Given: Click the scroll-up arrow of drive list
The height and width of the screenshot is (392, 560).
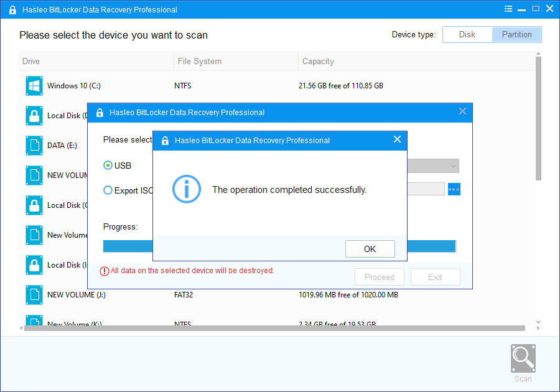Looking at the screenshot, I should point(538,54).
